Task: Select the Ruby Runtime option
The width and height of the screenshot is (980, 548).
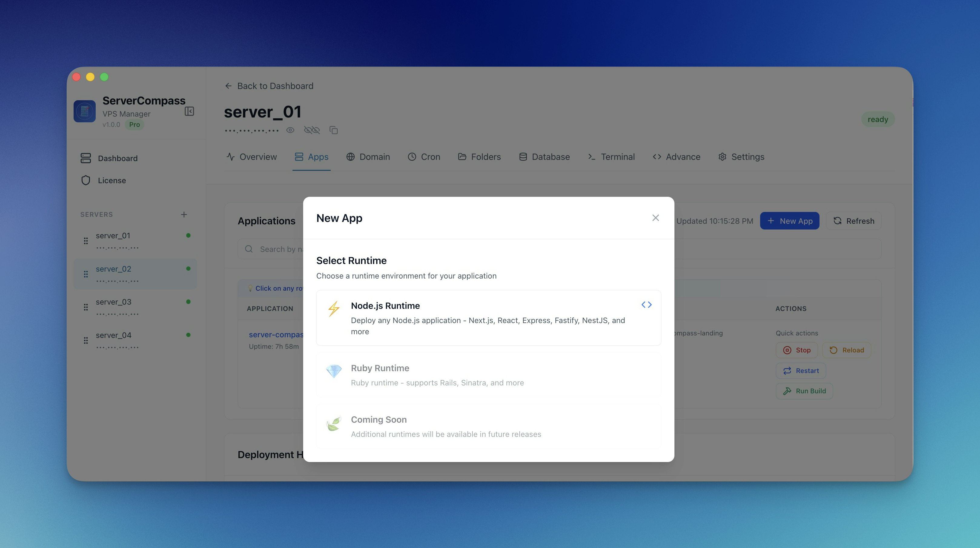Action: (488, 375)
